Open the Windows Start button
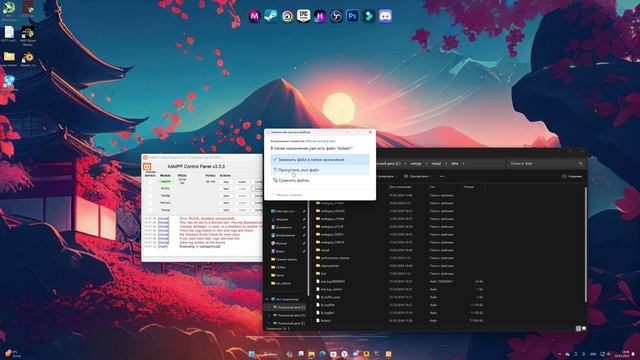The image size is (640, 360). [x=252, y=354]
